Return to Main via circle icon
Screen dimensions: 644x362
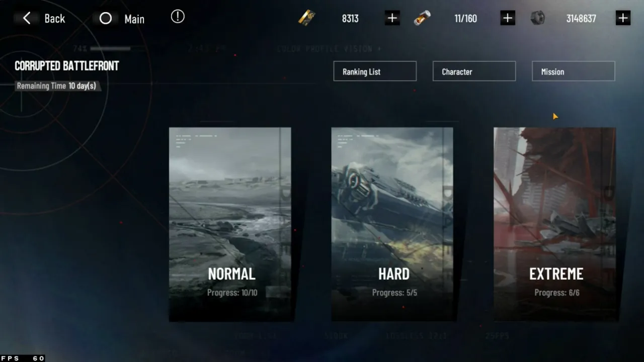click(x=106, y=19)
